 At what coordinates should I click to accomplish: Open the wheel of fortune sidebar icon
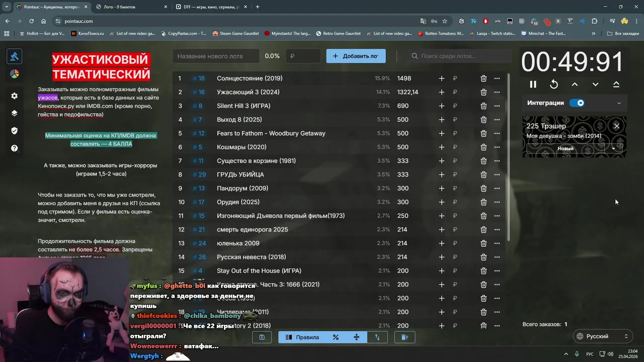(14, 74)
